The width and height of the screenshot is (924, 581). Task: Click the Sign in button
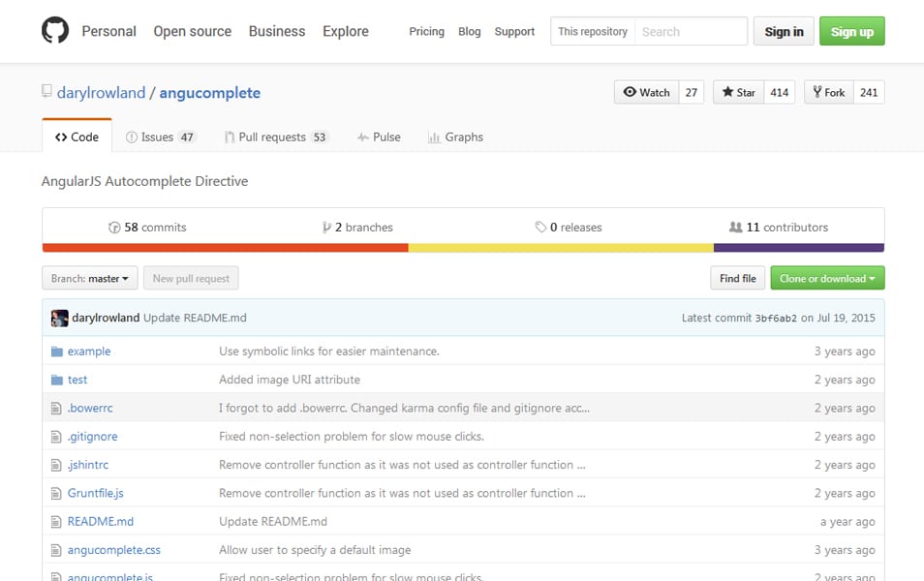(x=784, y=31)
